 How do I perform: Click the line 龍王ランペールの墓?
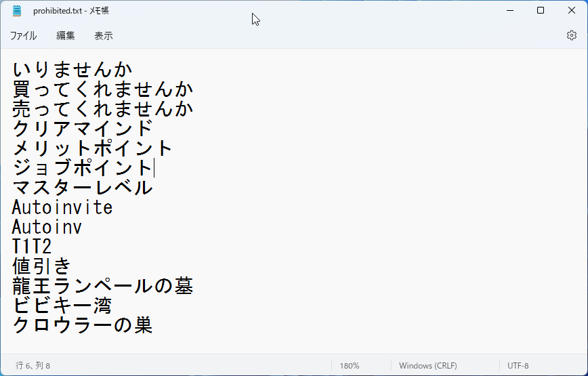click(103, 286)
